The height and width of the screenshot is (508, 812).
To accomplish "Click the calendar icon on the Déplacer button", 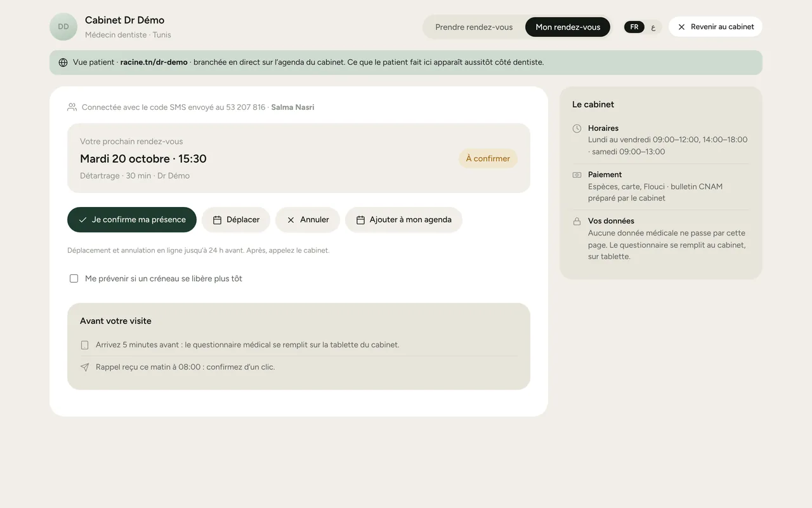I will click(217, 220).
